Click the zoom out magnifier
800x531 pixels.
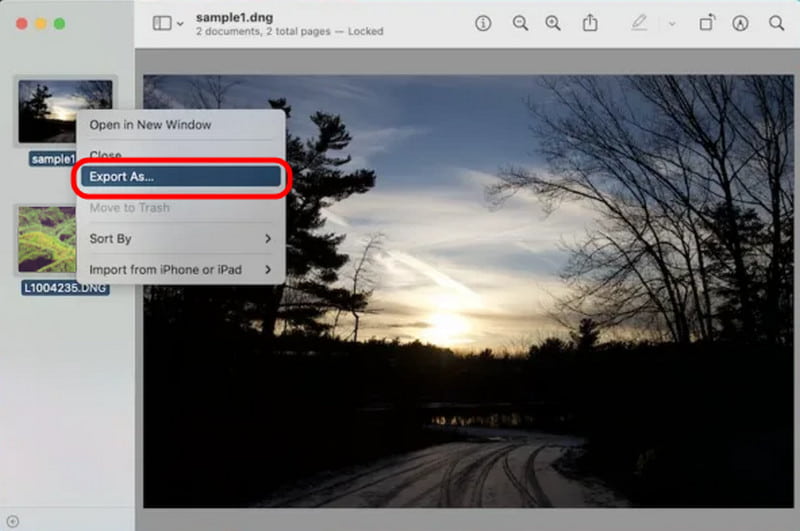tap(520, 23)
